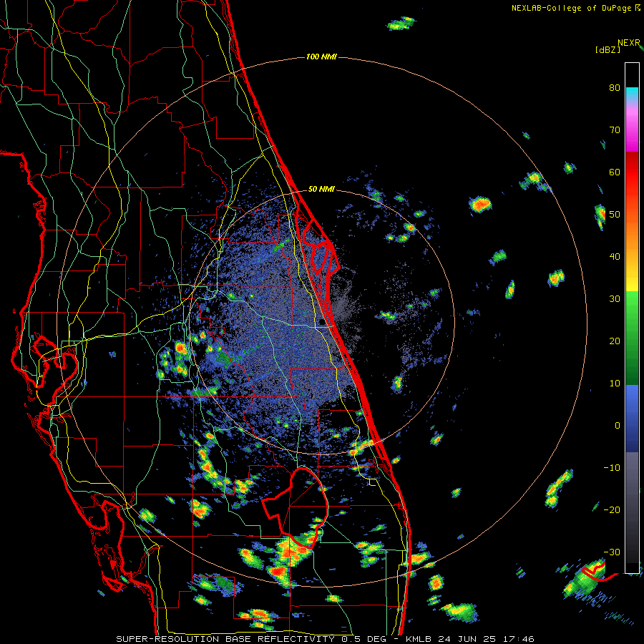
Task: Click the 70 value on the dBZ scale
Action: click(x=615, y=130)
